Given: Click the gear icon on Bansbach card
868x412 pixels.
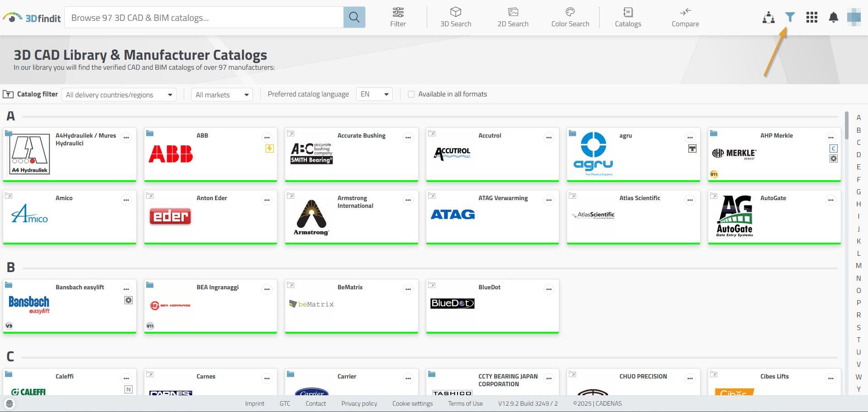Looking at the screenshot, I should click(x=129, y=300).
